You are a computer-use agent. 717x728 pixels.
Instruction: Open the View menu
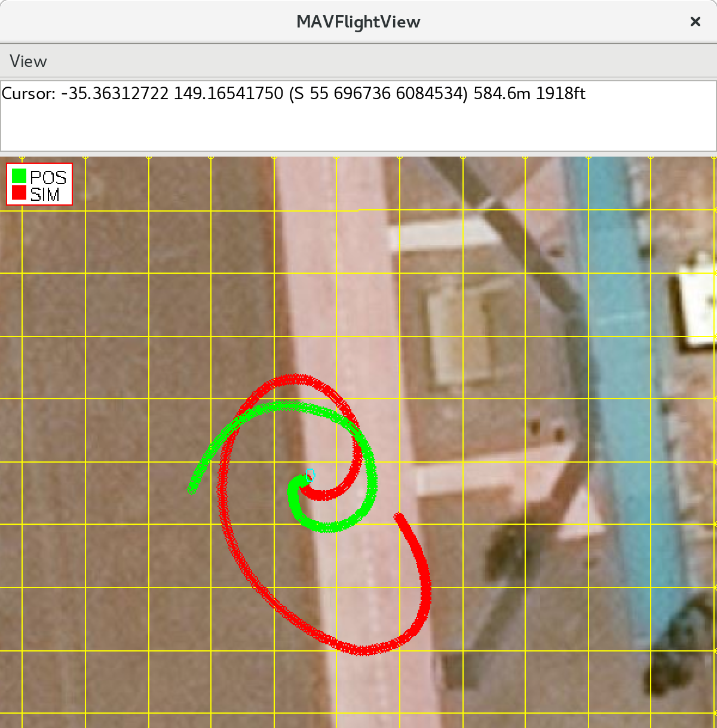click(x=28, y=62)
